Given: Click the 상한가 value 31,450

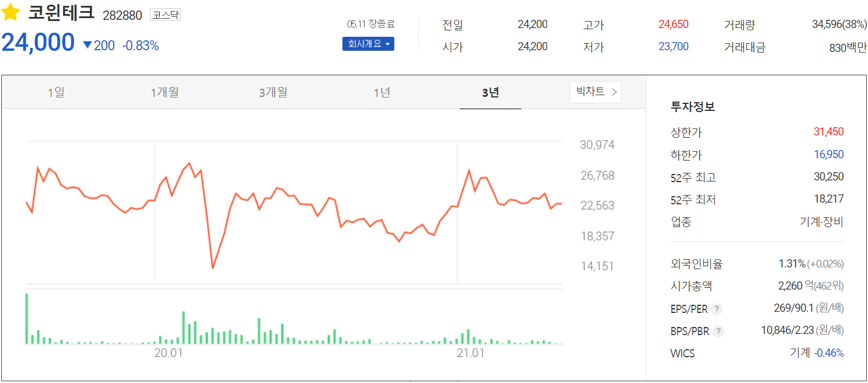Looking at the screenshot, I should [828, 131].
